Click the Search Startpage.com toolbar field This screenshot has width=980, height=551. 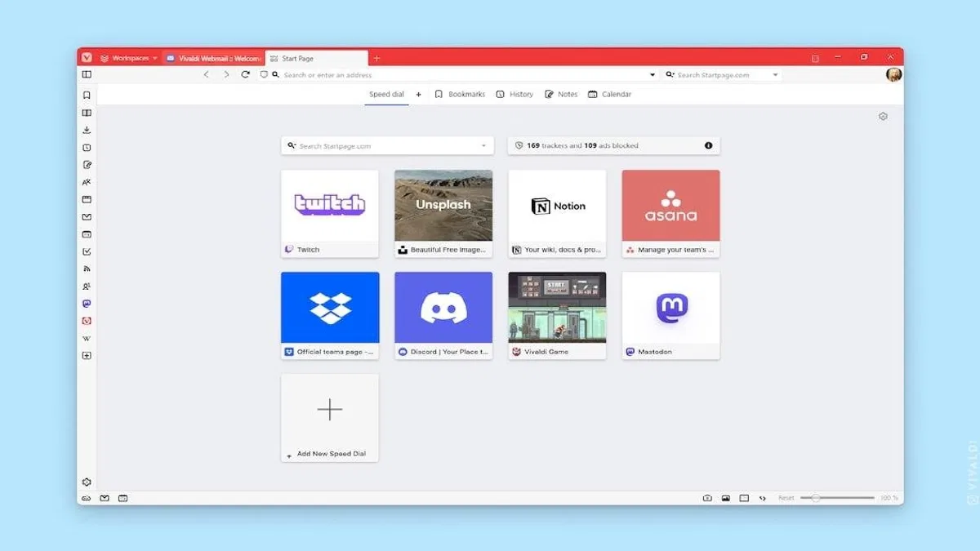tap(723, 74)
